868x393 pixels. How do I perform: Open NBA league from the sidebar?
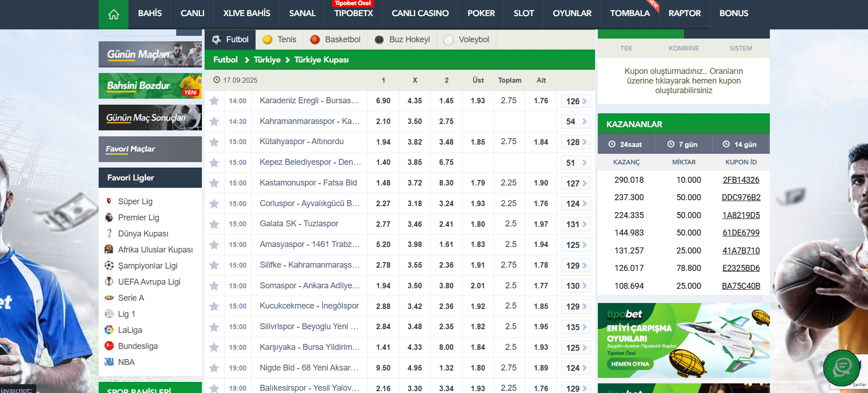(126, 362)
